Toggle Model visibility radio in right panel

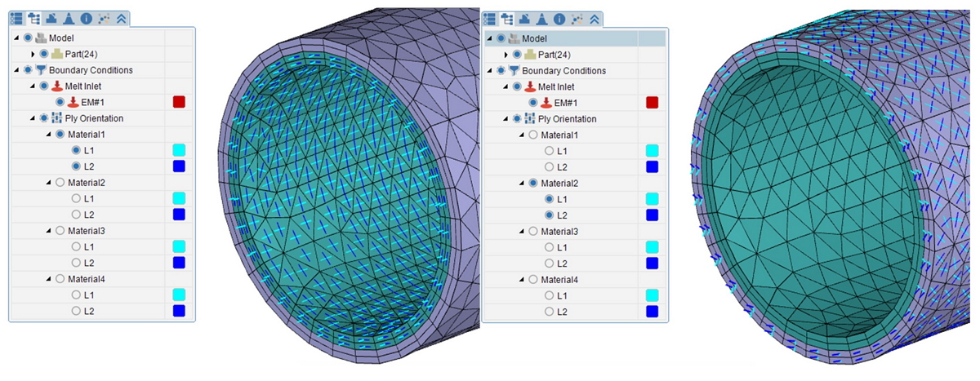click(x=501, y=38)
